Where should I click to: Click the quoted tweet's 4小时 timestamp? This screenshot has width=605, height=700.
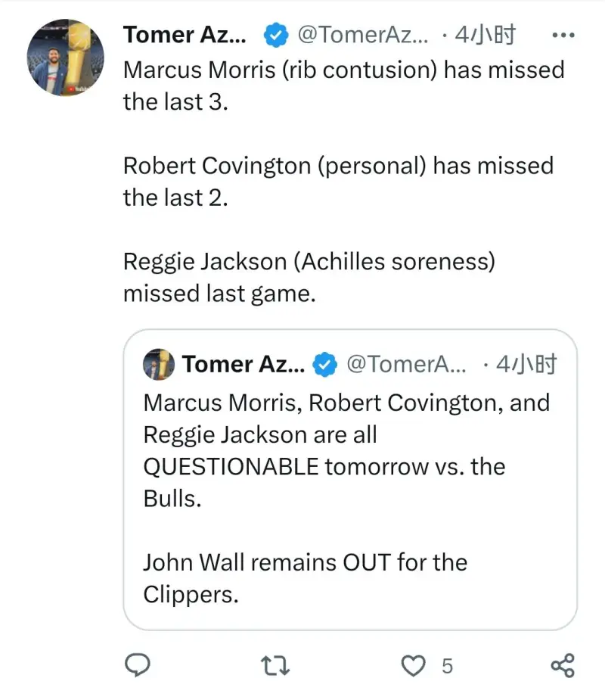click(526, 364)
